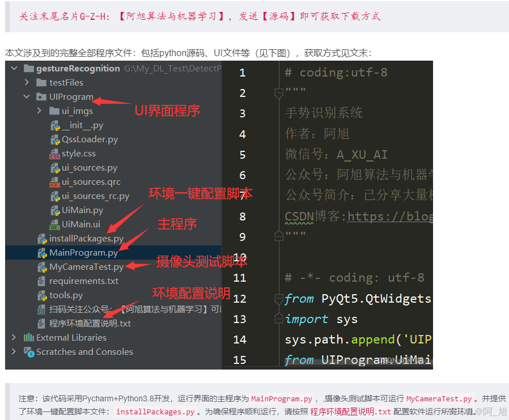Screen dimensions: 509x420
Task: Select the style.css stylesheet icon
Action: (53, 153)
